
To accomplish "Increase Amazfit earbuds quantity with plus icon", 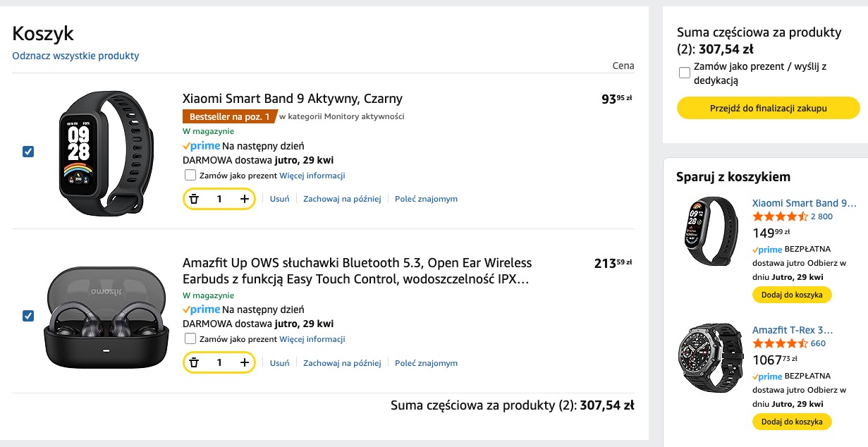I will pos(244,363).
